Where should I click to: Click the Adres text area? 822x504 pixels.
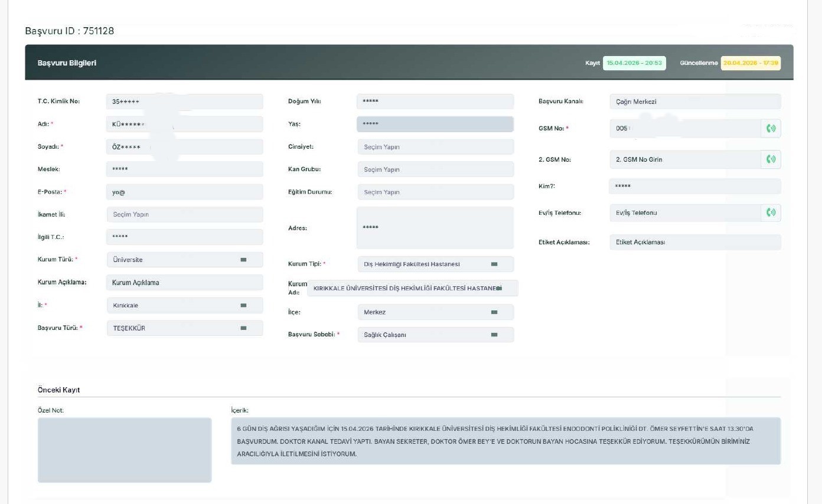point(435,228)
